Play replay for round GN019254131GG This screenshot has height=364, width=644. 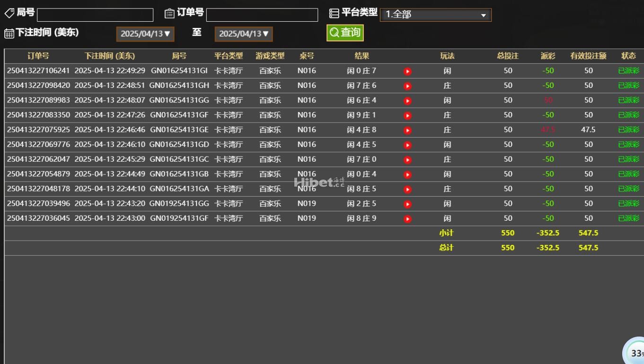[407, 204]
